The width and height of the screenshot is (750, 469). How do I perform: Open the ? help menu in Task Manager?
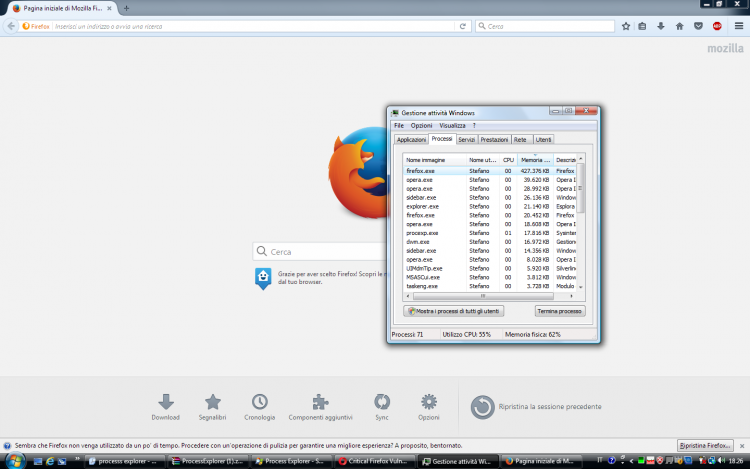(x=474, y=126)
